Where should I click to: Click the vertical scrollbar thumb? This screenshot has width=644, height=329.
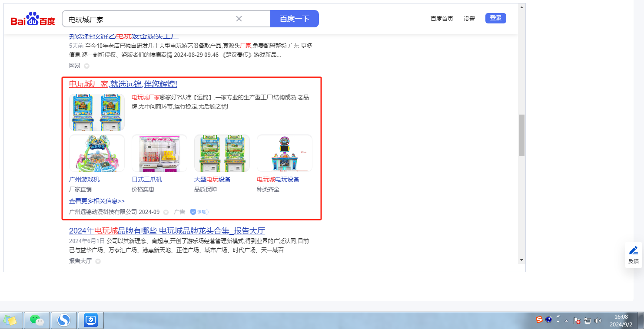(x=521, y=135)
